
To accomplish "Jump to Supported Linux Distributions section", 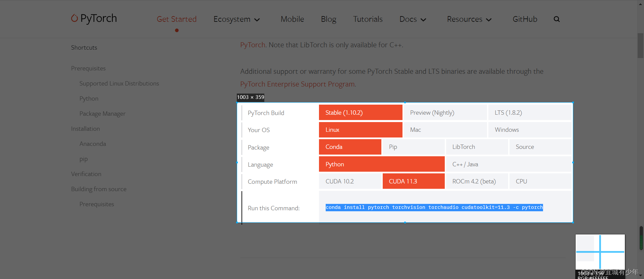I will click(119, 83).
